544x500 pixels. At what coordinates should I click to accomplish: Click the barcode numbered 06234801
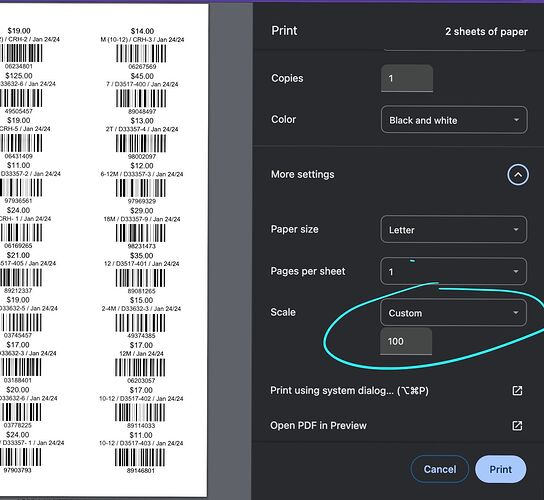click(21, 53)
